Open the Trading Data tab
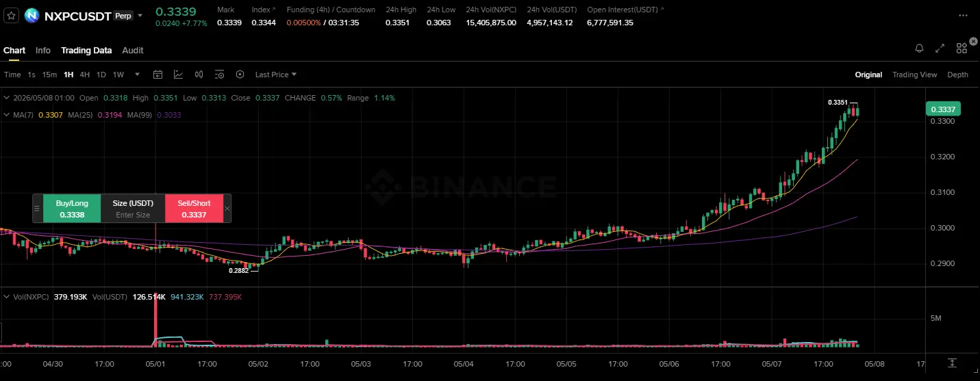Image resolution: width=980 pixels, height=381 pixels. 86,50
